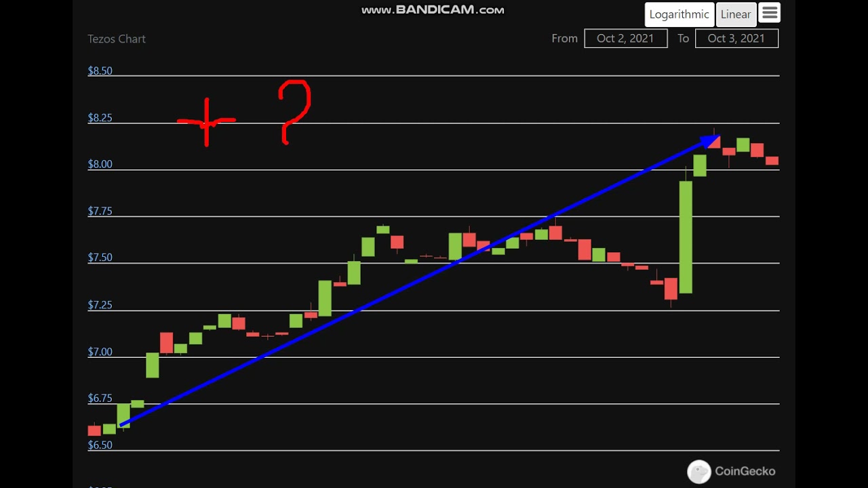
Task: Click the $7.25 price axis label
Action: [x=100, y=305]
